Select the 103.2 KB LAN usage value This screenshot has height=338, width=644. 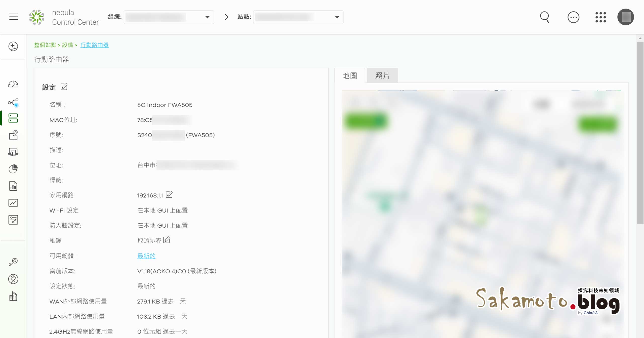(x=149, y=316)
